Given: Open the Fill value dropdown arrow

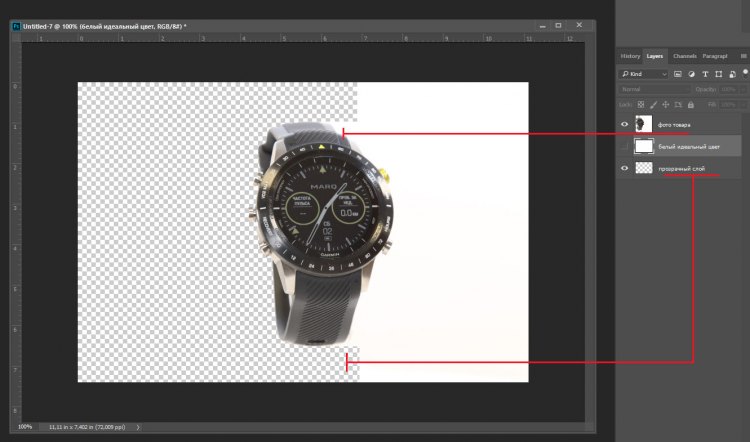Looking at the screenshot, I should tap(742, 104).
